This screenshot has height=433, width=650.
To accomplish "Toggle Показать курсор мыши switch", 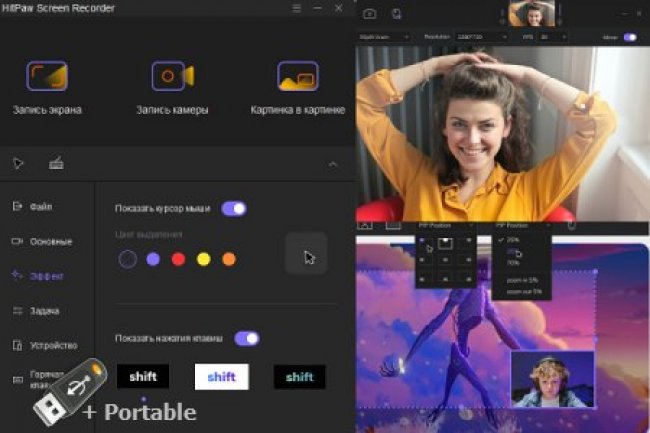I will 234,208.
